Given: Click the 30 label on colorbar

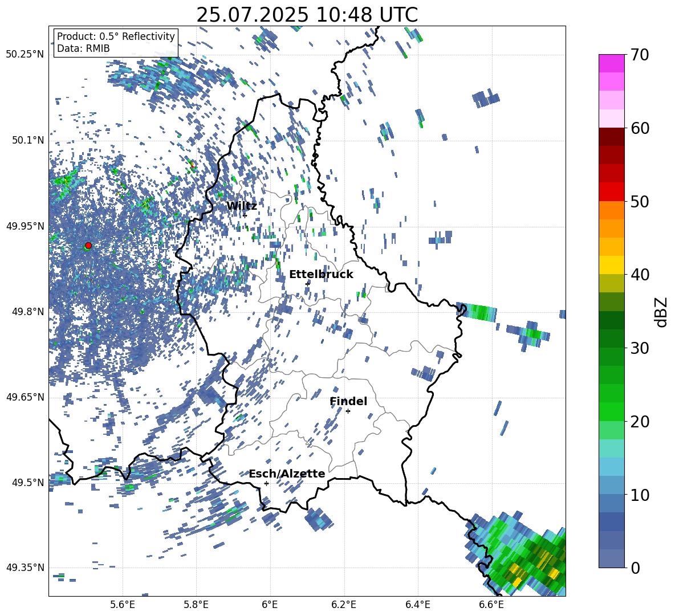Looking at the screenshot, I should point(639,348).
